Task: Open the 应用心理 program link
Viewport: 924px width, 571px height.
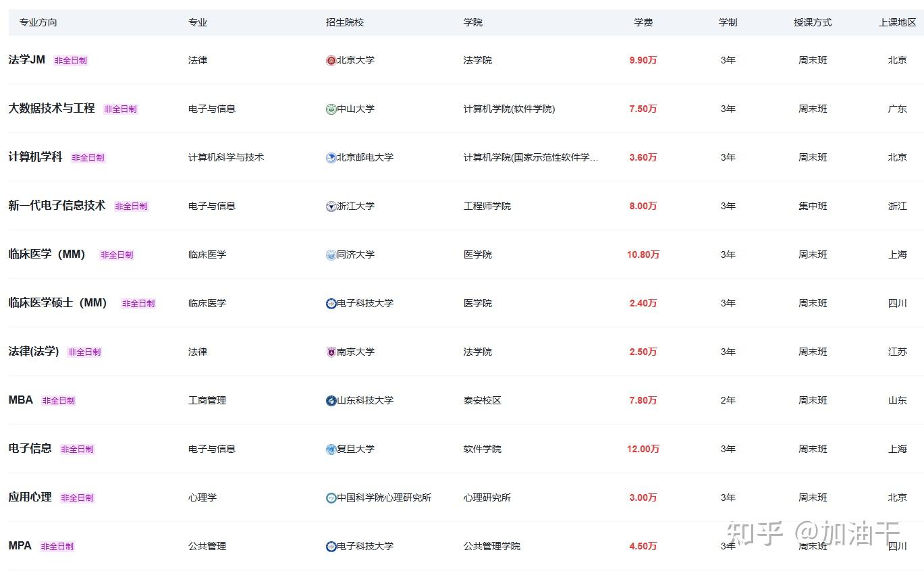Action: point(30,497)
